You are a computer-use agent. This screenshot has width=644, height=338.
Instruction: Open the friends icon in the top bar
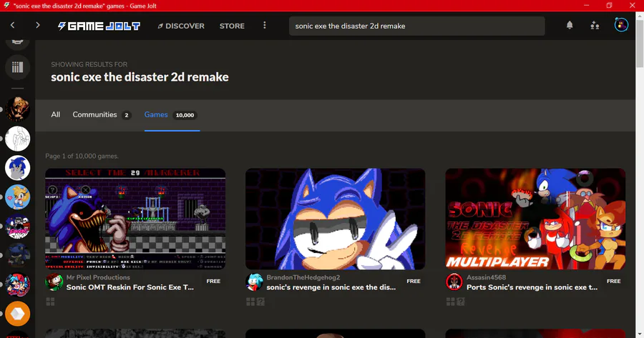(595, 26)
